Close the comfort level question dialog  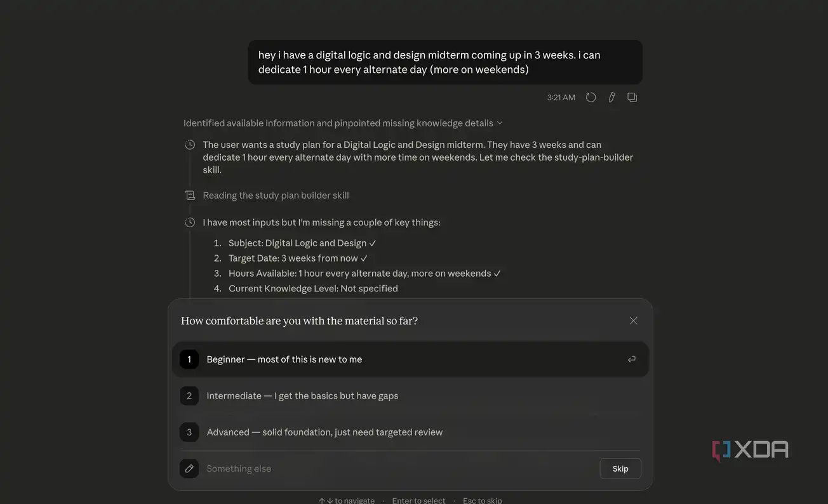633,321
